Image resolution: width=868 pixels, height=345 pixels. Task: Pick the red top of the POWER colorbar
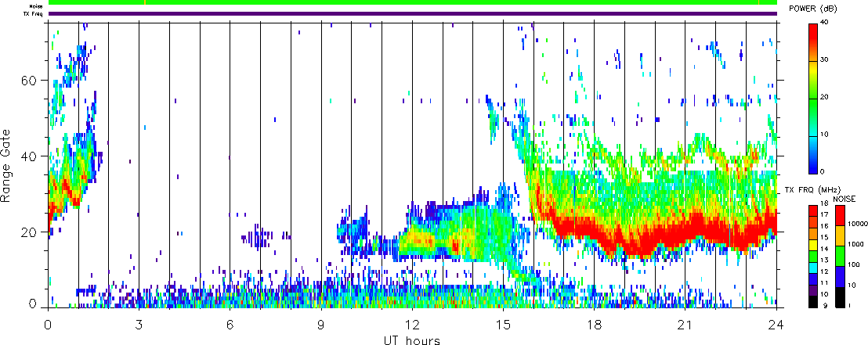coord(814,31)
